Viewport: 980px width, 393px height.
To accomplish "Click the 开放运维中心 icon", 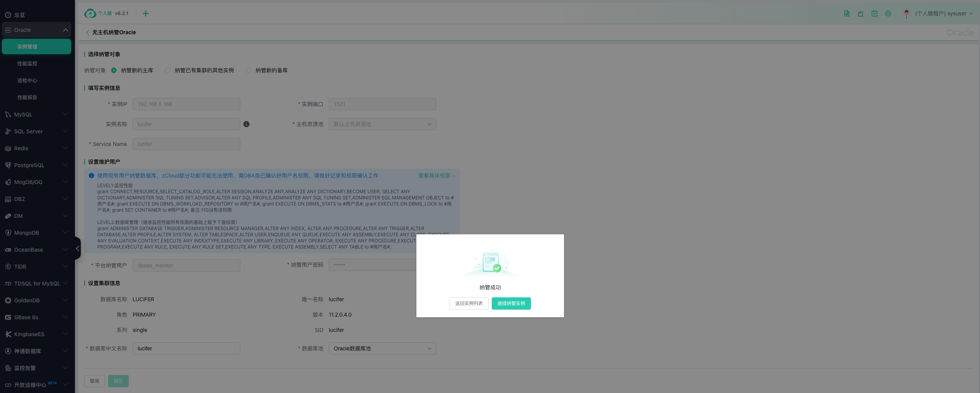I will (x=8, y=385).
